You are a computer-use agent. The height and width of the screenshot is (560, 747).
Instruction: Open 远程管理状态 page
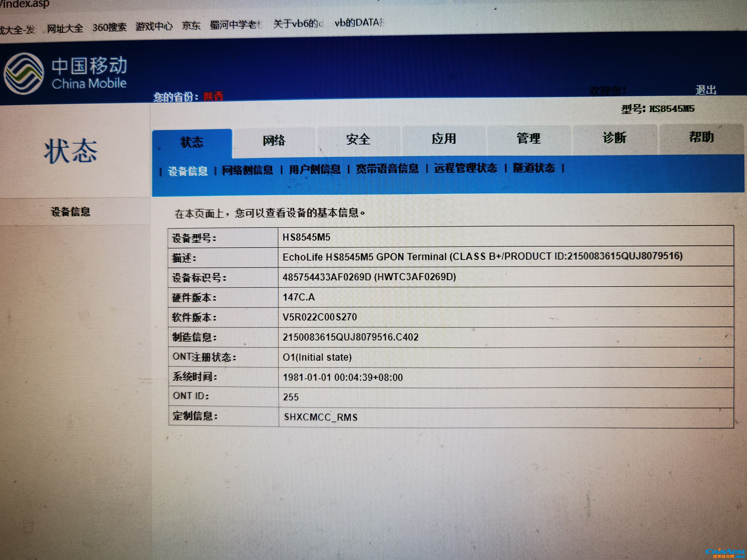[x=465, y=168]
